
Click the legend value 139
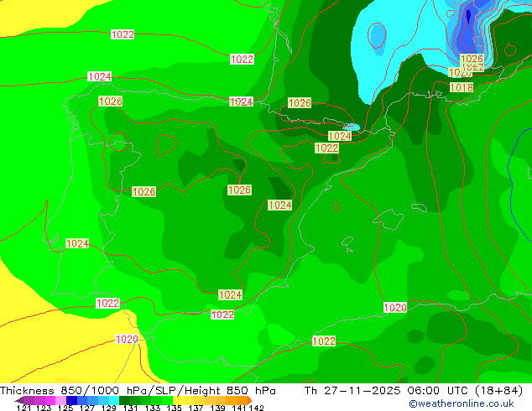pyautogui.click(x=217, y=408)
